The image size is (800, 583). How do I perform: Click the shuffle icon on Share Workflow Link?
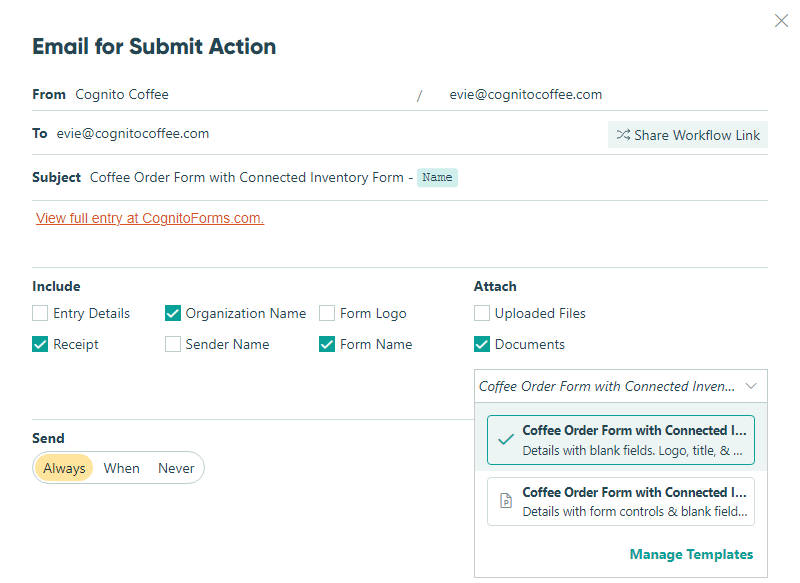coord(623,135)
